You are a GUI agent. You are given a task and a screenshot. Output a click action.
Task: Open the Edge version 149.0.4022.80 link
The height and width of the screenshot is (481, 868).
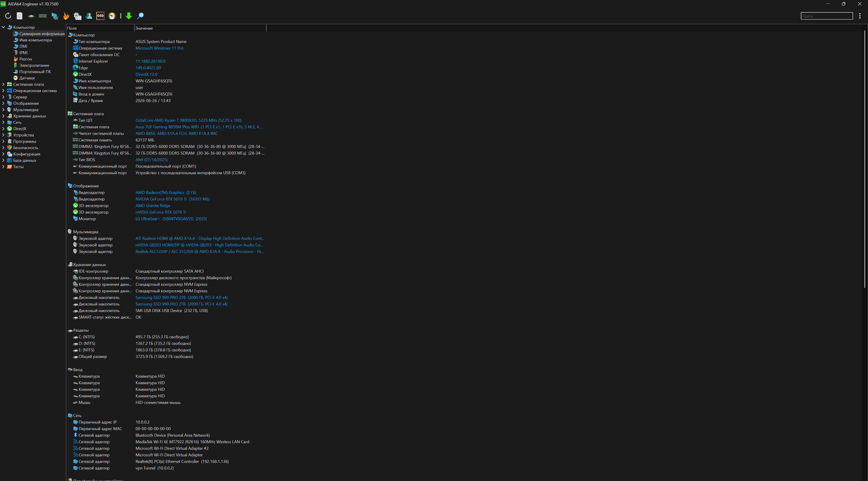point(148,67)
